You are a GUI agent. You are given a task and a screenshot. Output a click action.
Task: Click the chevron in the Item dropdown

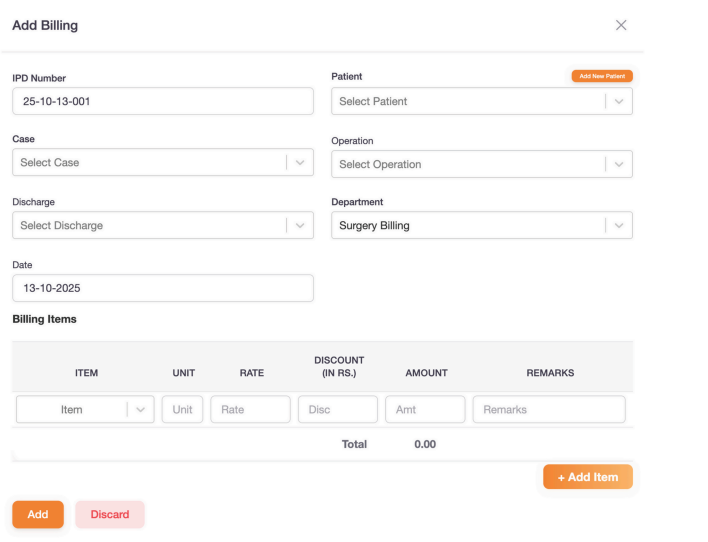coord(140,410)
